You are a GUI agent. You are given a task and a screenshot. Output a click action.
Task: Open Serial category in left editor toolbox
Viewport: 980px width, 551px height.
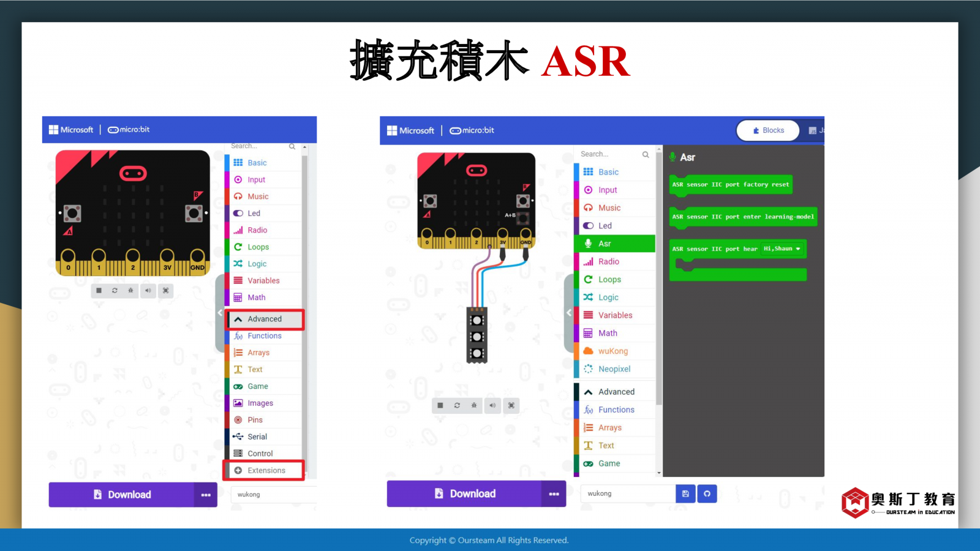click(x=263, y=437)
